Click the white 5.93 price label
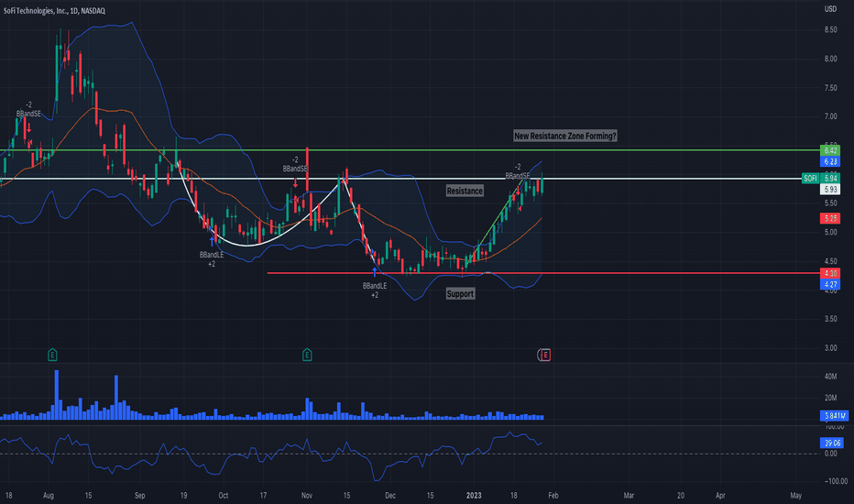This screenshot has width=854, height=504. click(x=830, y=189)
